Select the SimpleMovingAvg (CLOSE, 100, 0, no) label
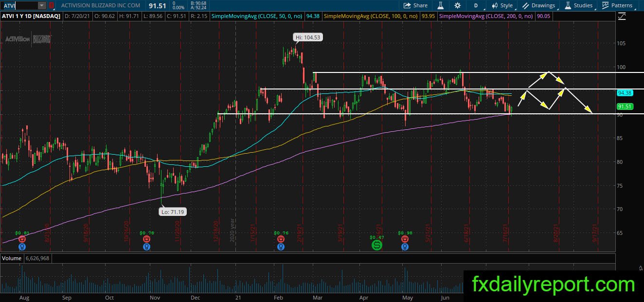The width and height of the screenshot is (644, 302). pyautogui.click(x=371, y=17)
